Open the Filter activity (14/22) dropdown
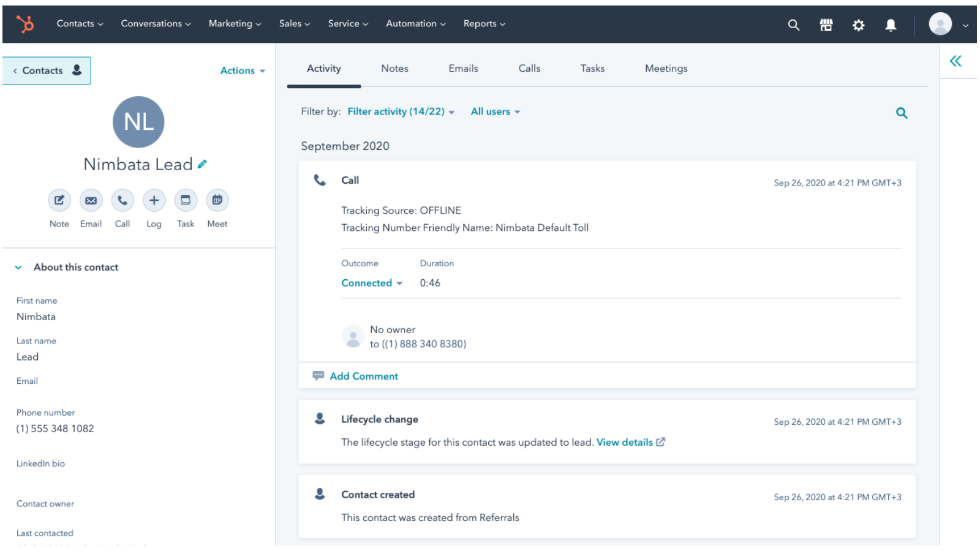 (401, 111)
